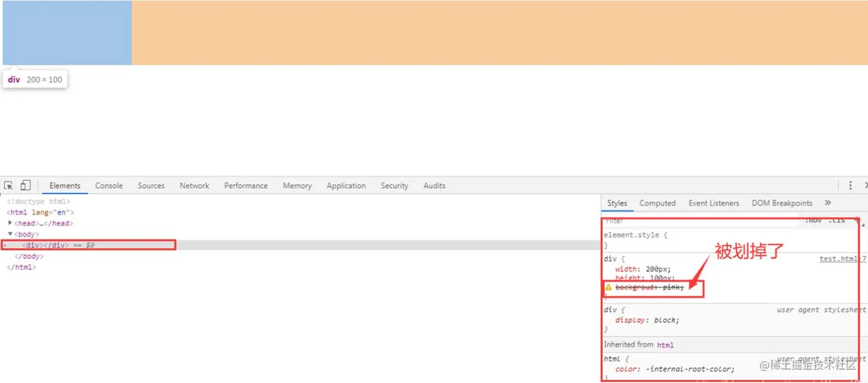Select the Styles sub-tab
The height and width of the screenshot is (383, 868).
click(x=617, y=203)
